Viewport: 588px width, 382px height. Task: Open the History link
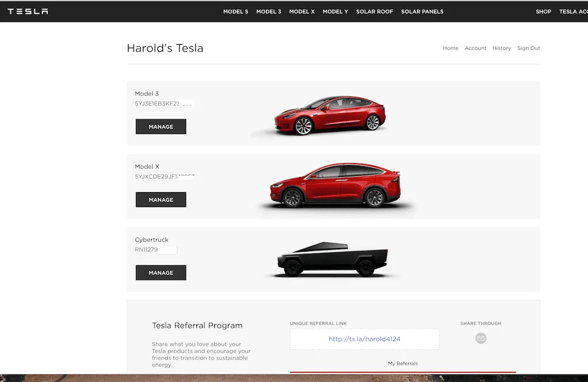click(x=502, y=48)
